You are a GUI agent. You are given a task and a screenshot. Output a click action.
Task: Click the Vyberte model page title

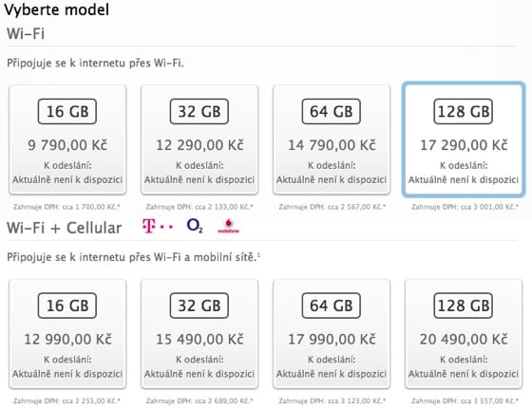(x=57, y=9)
